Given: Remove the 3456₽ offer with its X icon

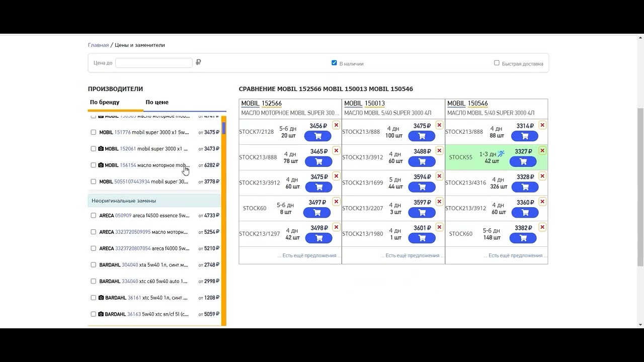Looking at the screenshot, I should click(336, 125).
